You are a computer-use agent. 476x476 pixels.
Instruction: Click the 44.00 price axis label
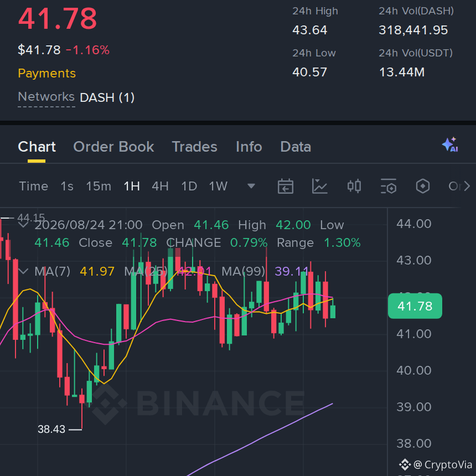(x=414, y=224)
